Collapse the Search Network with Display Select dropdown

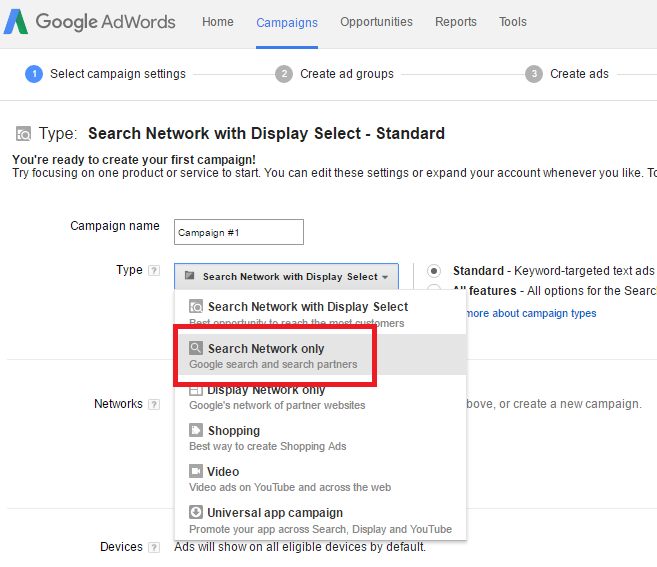click(286, 277)
